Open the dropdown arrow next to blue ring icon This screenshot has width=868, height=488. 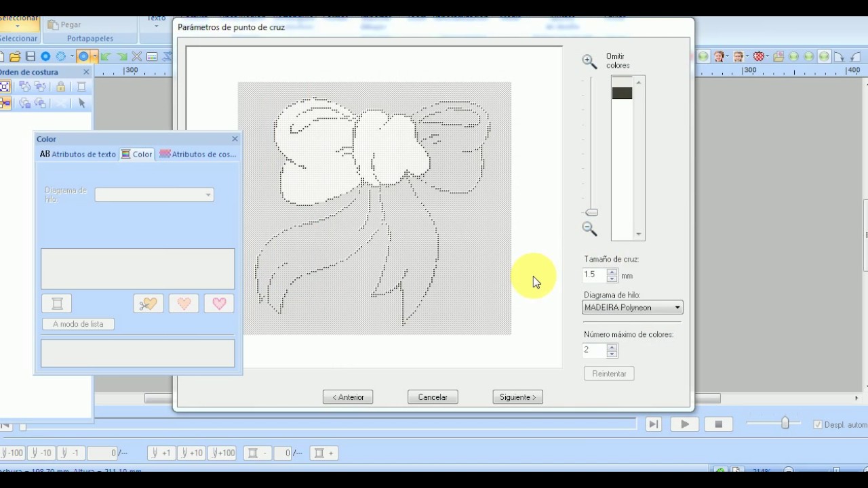click(x=94, y=57)
